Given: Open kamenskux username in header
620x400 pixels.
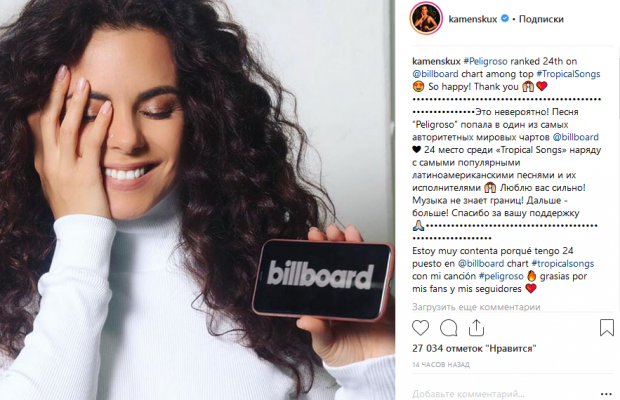Looking at the screenshot, I should pyautogui.click(x=473, y=19).
